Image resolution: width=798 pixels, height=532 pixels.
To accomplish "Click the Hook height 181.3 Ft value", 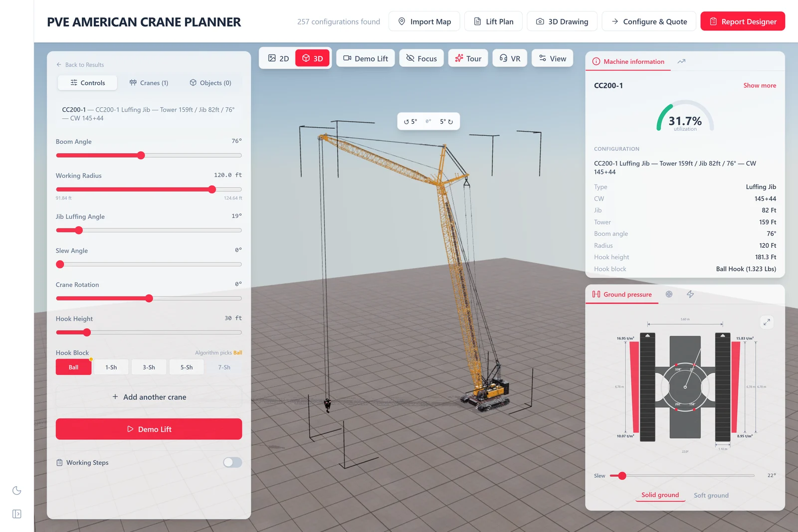I will [766, 257].
